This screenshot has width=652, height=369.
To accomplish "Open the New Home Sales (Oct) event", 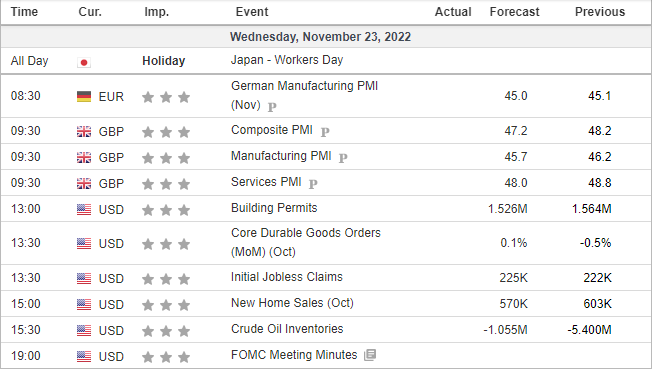I will (x=292, y=303).
